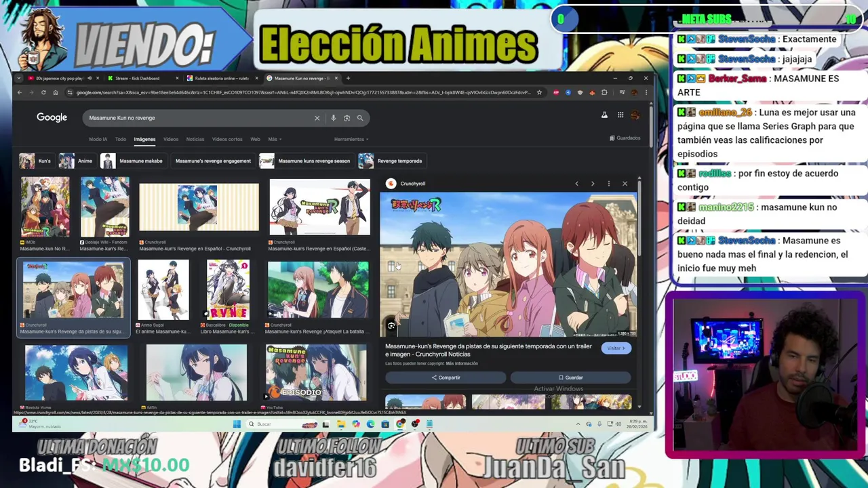Open the taskbar clock and date
Screen dimensions: 868x488
coord(637,424)
